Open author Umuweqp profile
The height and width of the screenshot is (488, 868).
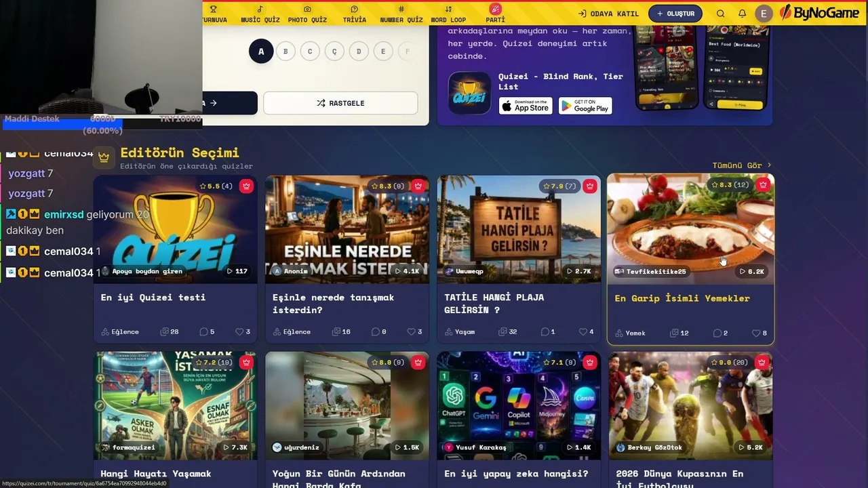click(x=465, y=271)
